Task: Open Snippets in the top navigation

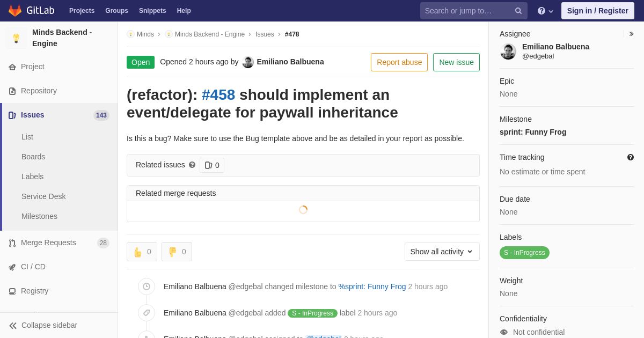Action: tap(152, 11)
